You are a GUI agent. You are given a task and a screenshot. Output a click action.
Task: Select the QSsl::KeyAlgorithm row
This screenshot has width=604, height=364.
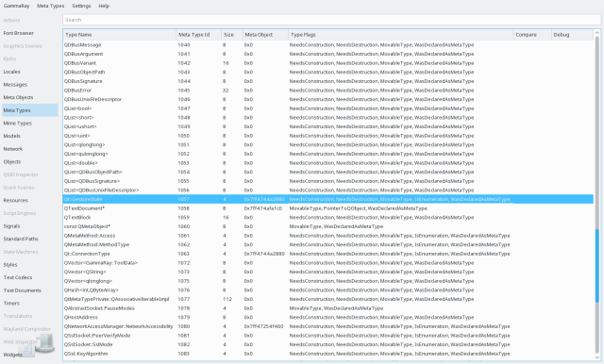coord(327,354)
